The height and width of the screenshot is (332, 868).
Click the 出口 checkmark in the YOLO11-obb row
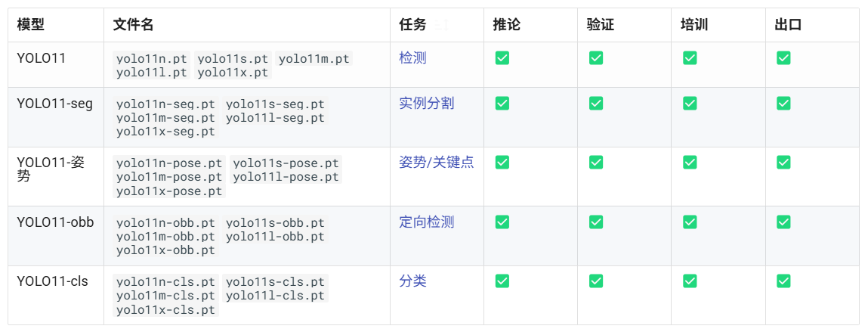coord(783,222)
